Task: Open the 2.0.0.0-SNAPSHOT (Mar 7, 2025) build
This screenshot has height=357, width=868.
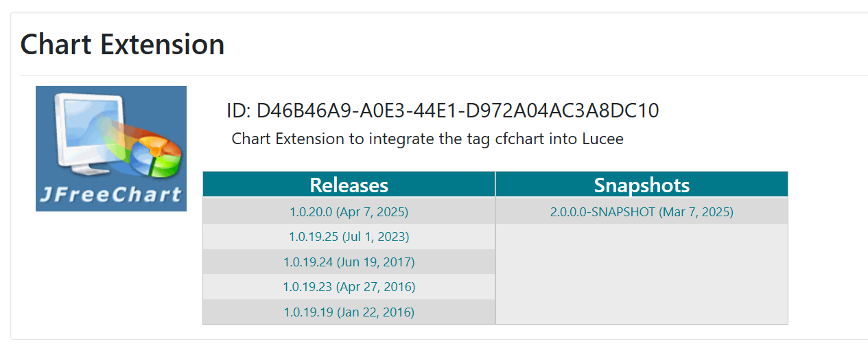Action: (x=642, y=212)
